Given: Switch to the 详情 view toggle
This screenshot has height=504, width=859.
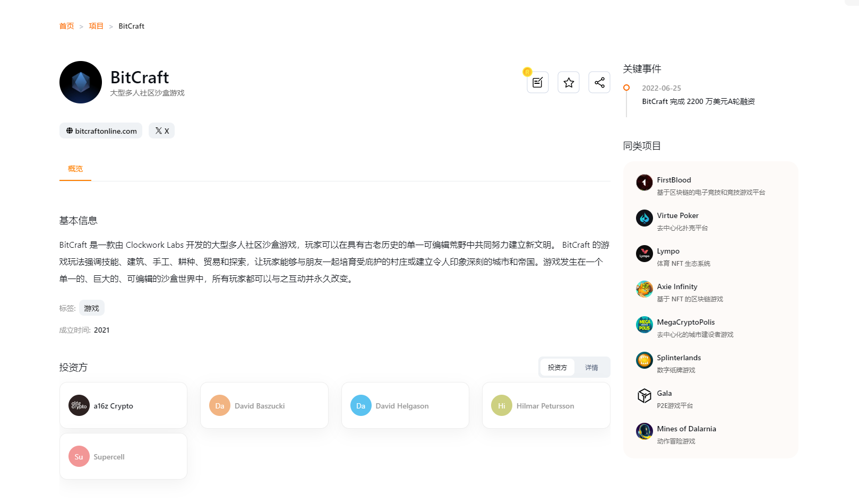Looking at the screenshot, I should [x=591, y=367].
